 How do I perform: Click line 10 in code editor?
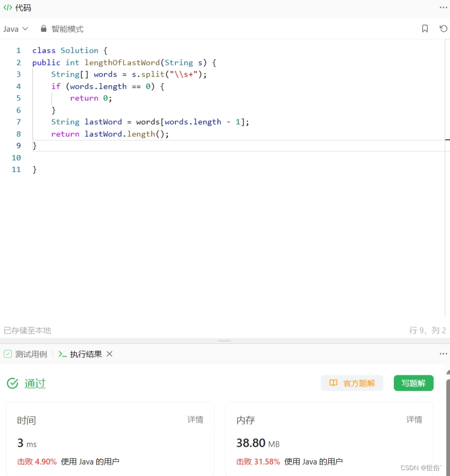(159, 158)
